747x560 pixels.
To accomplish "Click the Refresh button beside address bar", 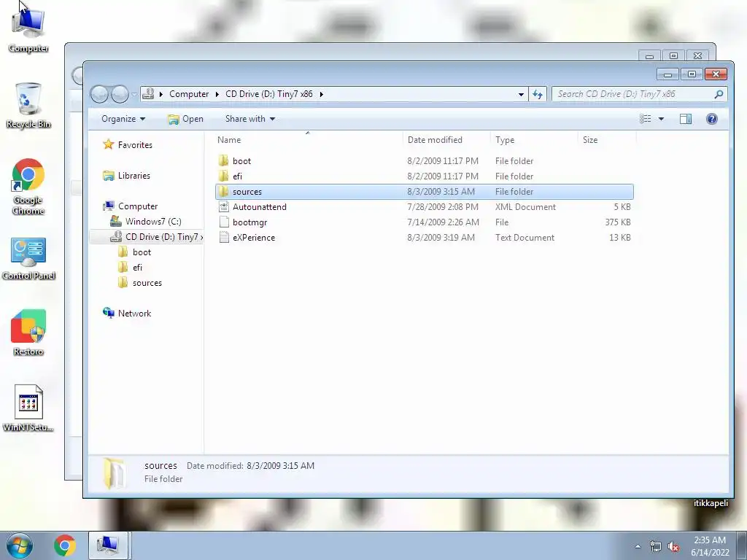I will click(538, 94).
